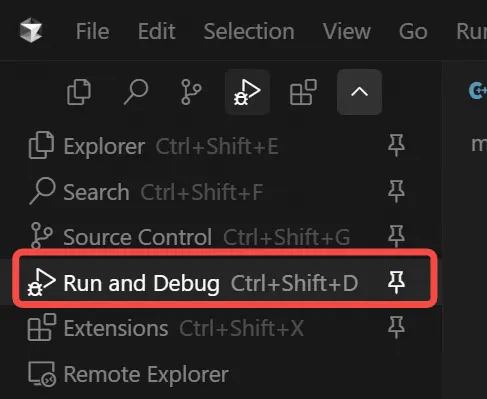Viewport: 487px width, 399px height.
Task: Select the Run and Debug bug-play icon in the top bar
Action: coord(247,92)
